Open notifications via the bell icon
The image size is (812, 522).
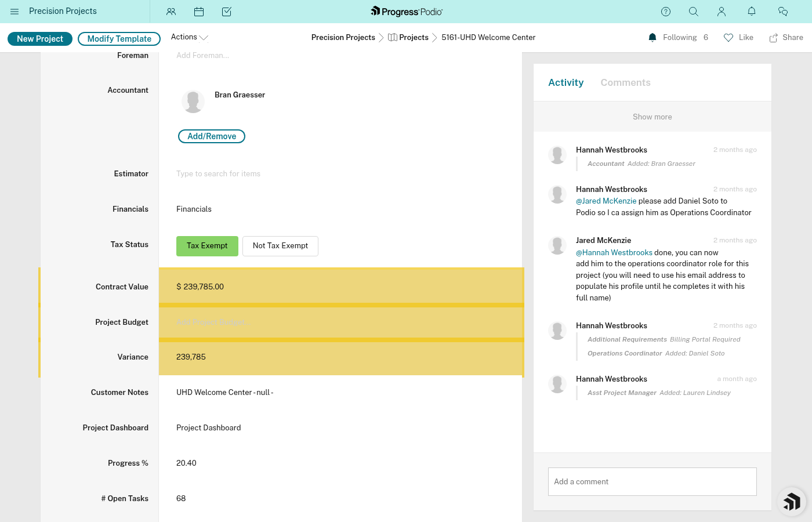click(x=751, y=12)
